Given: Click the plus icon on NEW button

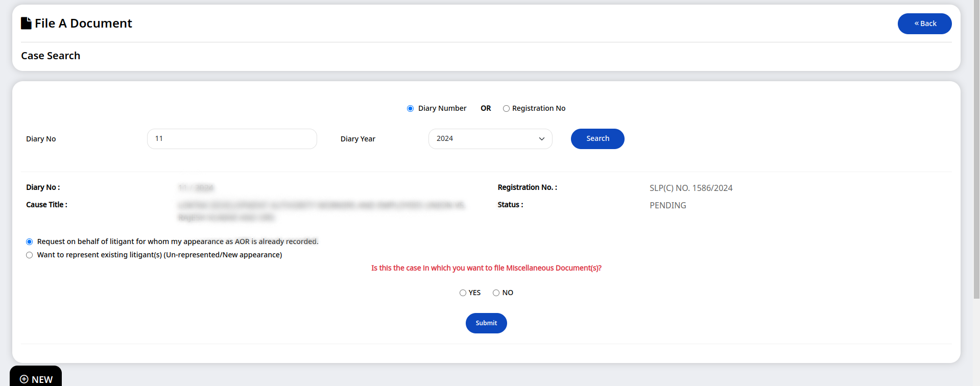Looking at the screenshot, I should (23, 379).
